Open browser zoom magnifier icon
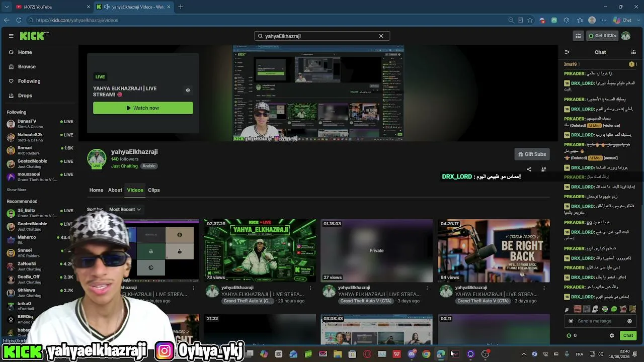The width and height of the screenshot is (644, 362). [x=511, y=20]
